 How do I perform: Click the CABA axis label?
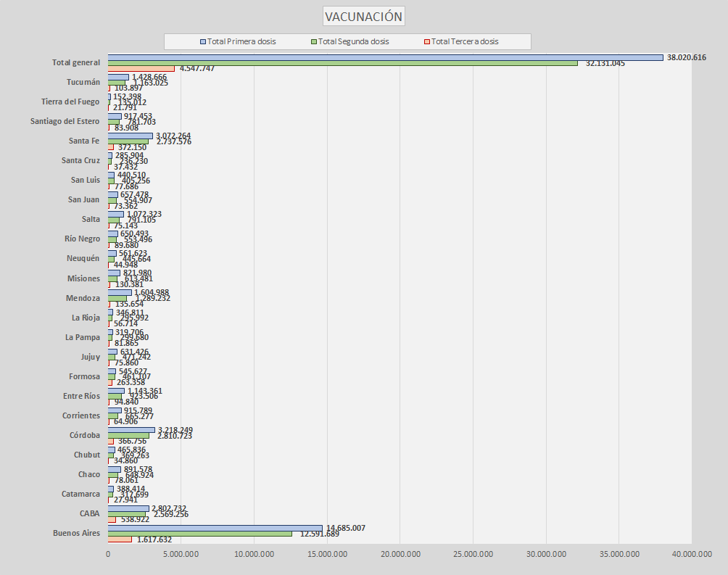pos(89,513)
